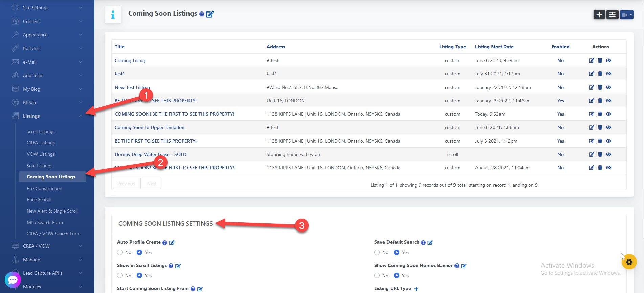Click help icon beside Auto Profile Create

coord(165,243)
